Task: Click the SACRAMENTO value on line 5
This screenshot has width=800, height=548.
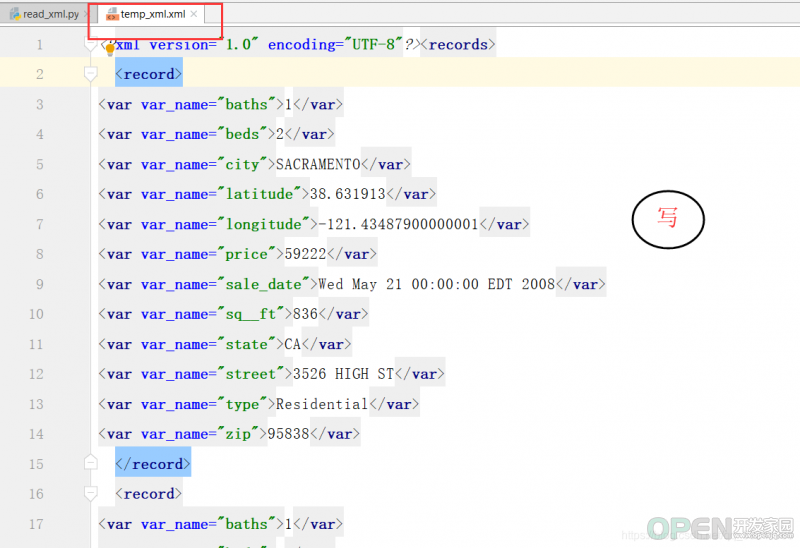Action: coord(318,164)
